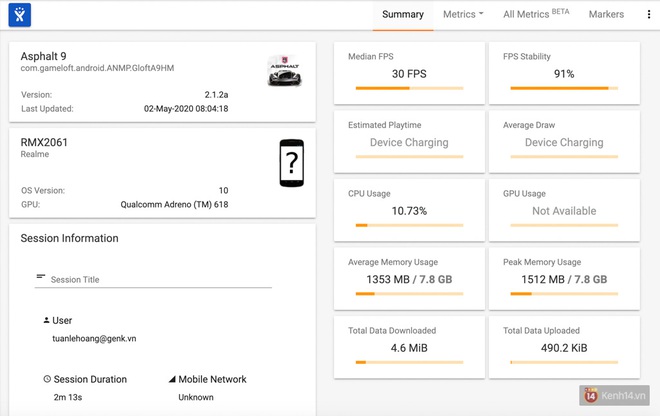Viewport: 660px width, 416px height.
Task: Click GPU Usage Not Available text
Action: pos(564,211)
